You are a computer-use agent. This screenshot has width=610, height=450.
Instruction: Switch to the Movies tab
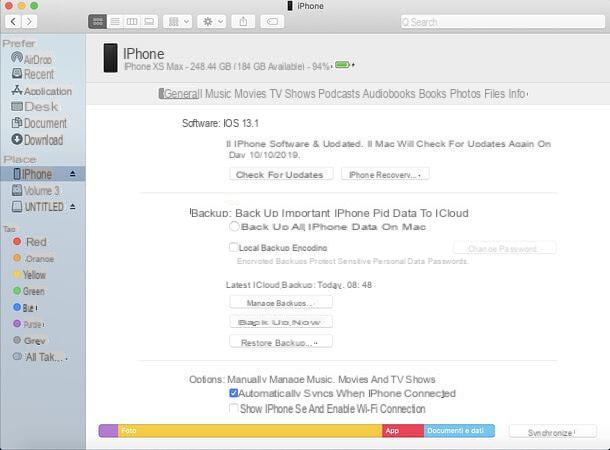point(250,94)
